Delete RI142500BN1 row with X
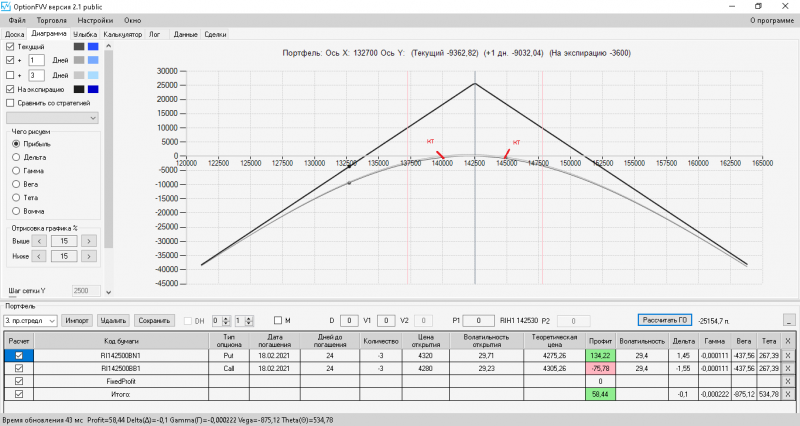This screenshot has height=426, width=800. point(788,356)
